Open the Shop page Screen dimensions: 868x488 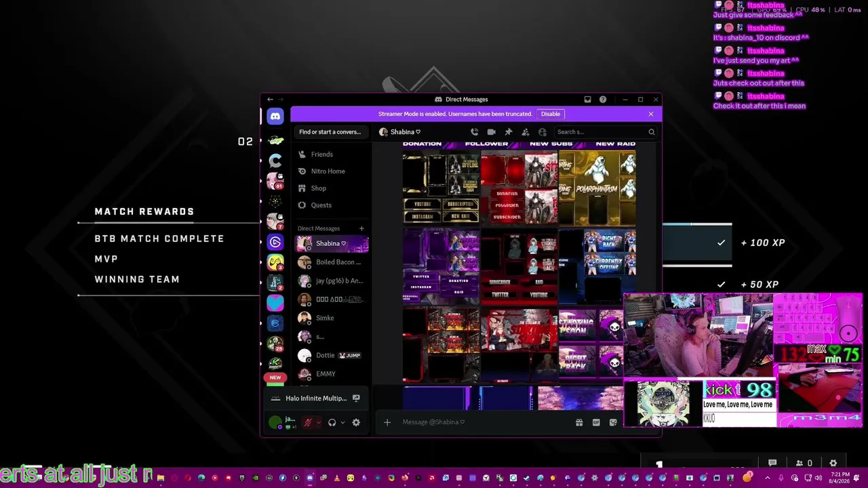(332, 188)
